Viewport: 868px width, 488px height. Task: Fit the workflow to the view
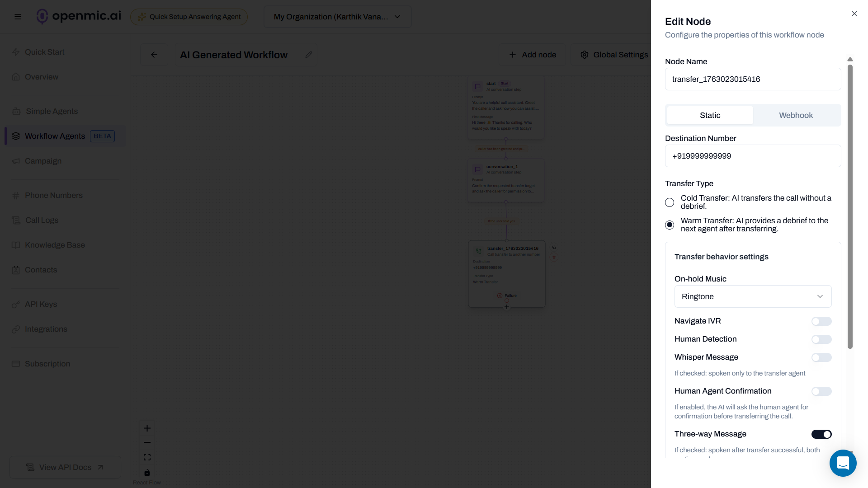[x=146, y=457]
